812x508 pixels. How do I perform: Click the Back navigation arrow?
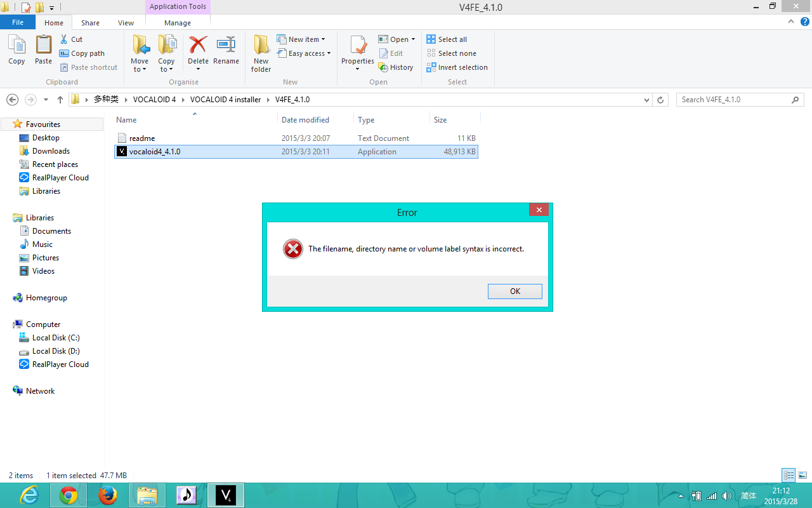pyautogui.click(x=12, y=100)
